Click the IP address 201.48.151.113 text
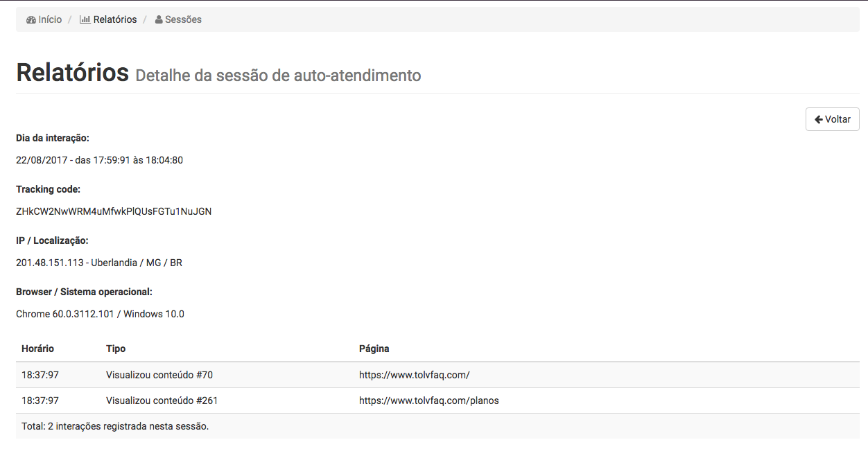The image size is (868, 449). pyautogui.click(x=50, y=263)
